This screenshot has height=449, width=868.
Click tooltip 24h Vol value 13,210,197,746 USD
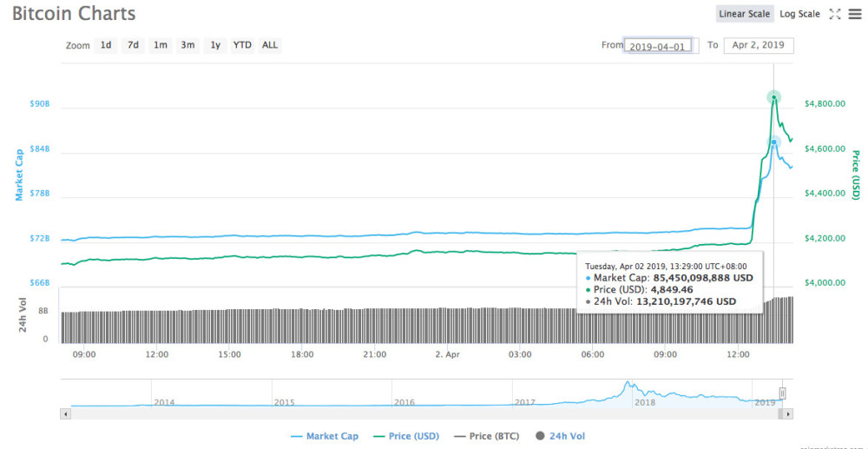[x=687, y=301]
